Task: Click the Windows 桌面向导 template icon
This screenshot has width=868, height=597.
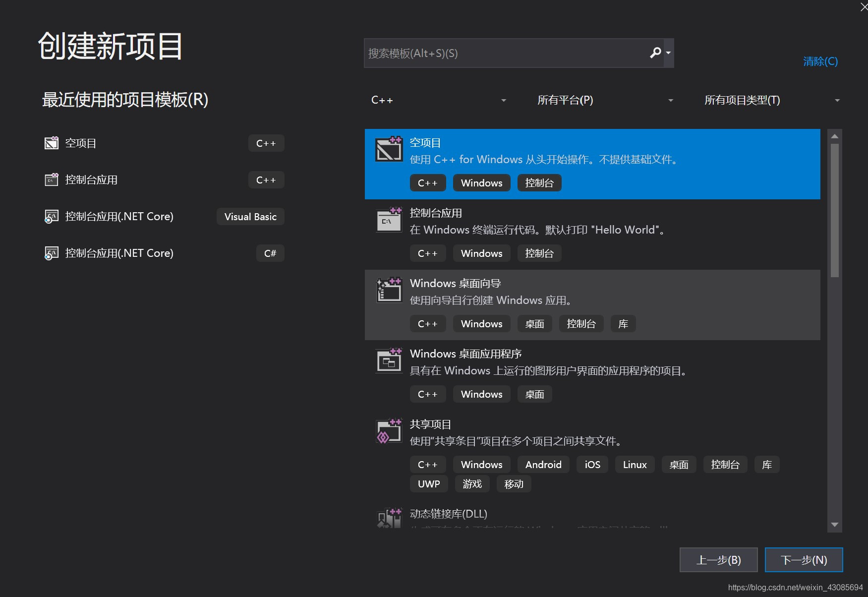Action: pos(389,290)
